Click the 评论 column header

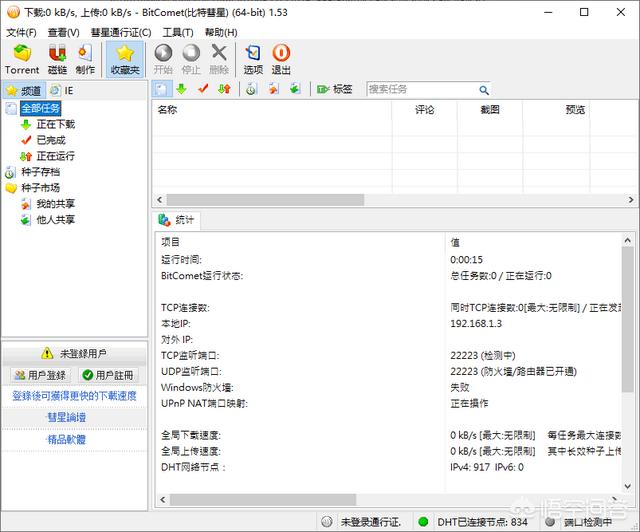[424, 109]
